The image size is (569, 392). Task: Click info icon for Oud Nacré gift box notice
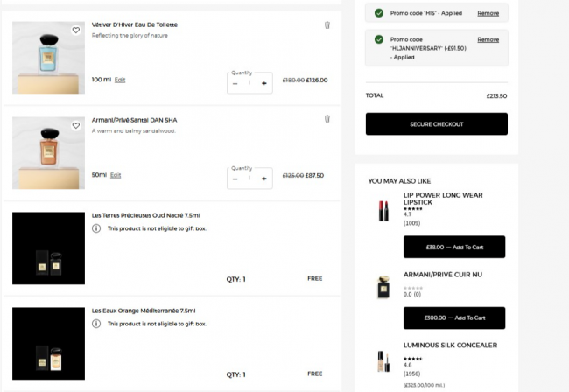point(96,228)
